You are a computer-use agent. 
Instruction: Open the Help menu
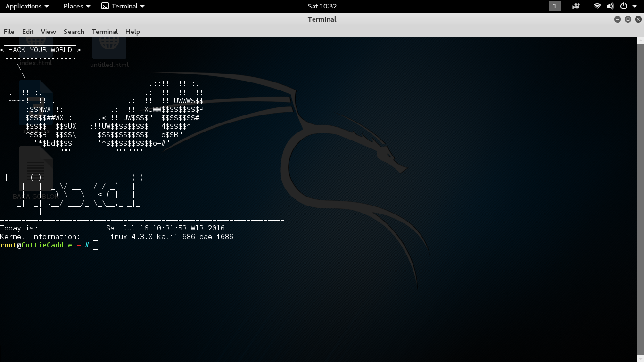132,32
